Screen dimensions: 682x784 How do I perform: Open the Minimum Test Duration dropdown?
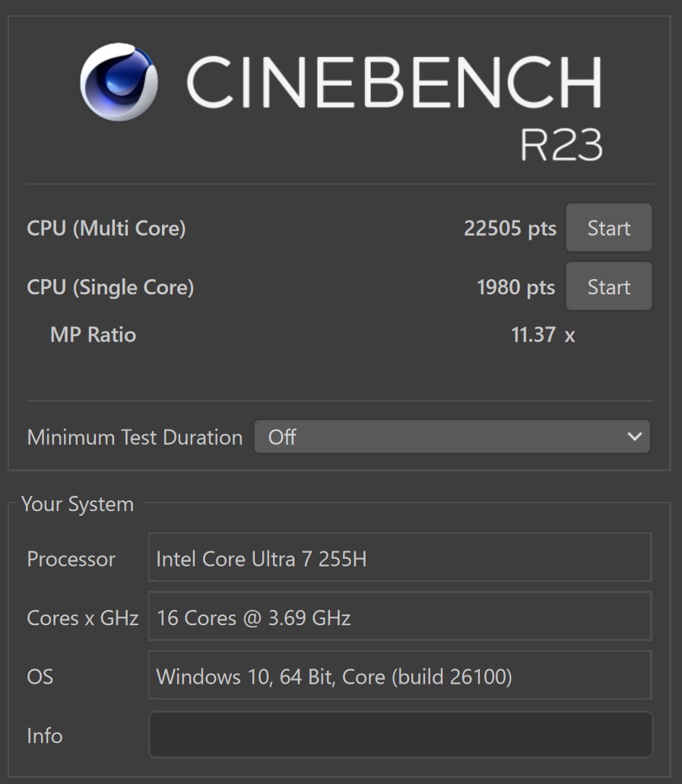tap(452, 437)
